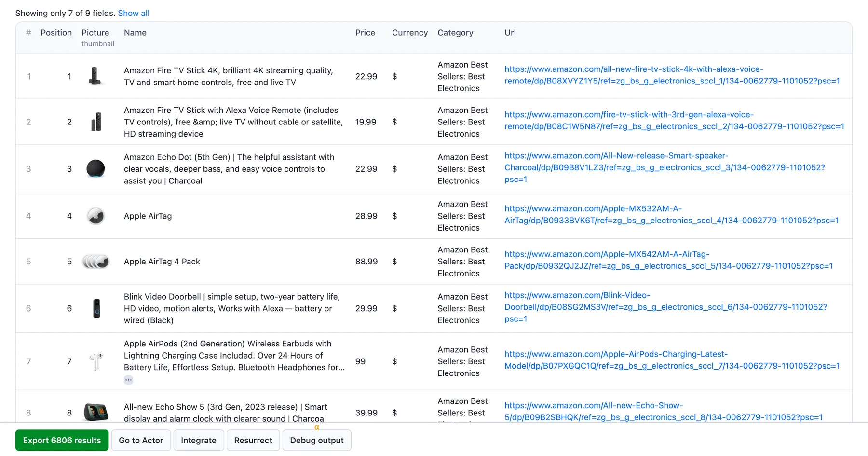The height and width of the screenshot is (456, 868).
Task: View the Echo Show 5 thumbnail
Action: point(96,413)
